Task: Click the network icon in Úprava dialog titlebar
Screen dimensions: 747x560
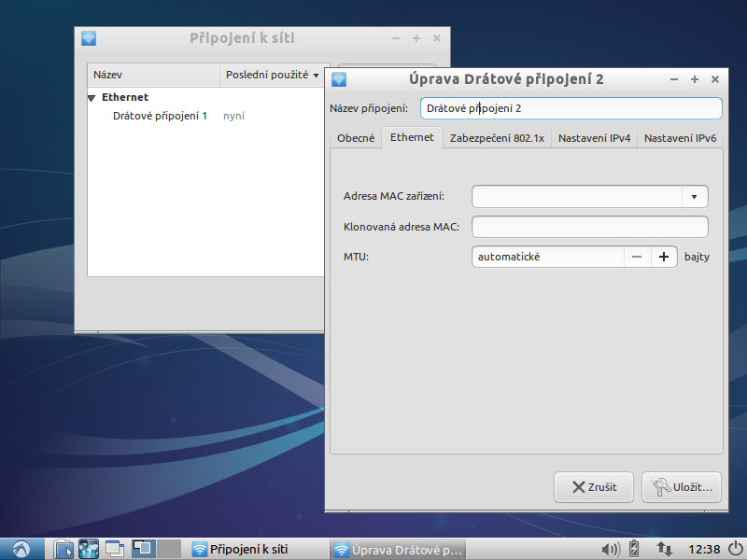Action: pos(338,79)
